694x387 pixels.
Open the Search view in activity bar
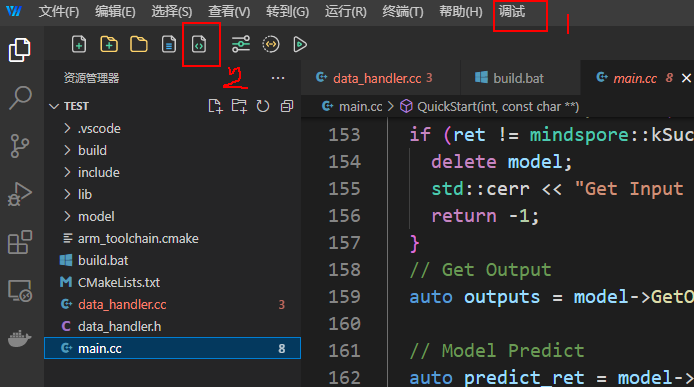tap(20, 97)
